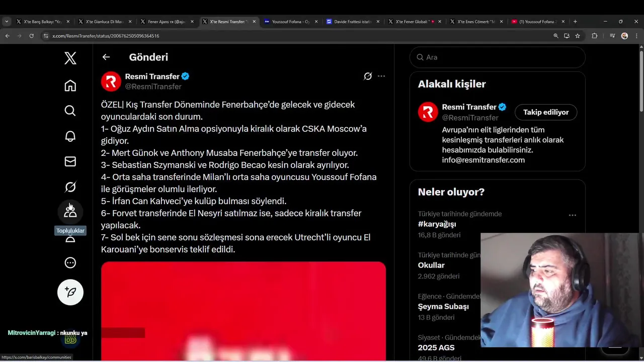Open the "Şeyma Subaşı" trending topic
The image size is (644, 362).
coord(443,307)
